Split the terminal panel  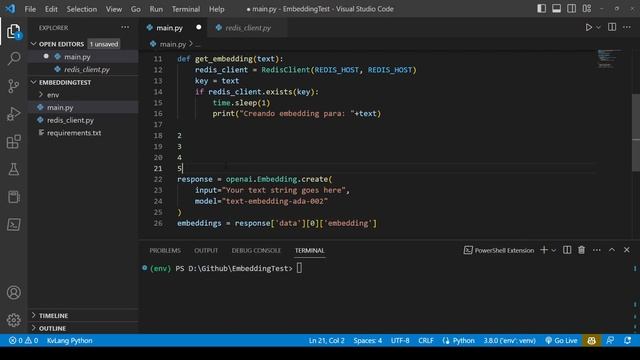point(567,250)
